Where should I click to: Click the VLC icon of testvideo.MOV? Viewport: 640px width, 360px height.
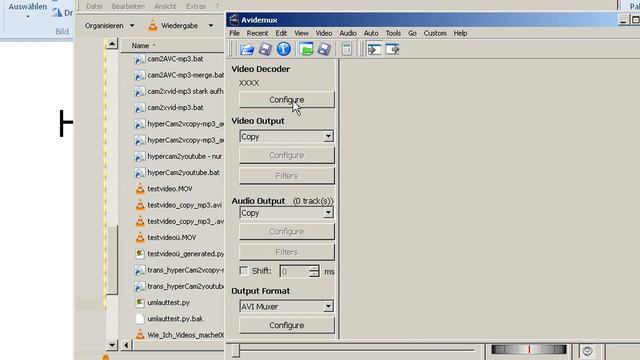coord(140,189)
